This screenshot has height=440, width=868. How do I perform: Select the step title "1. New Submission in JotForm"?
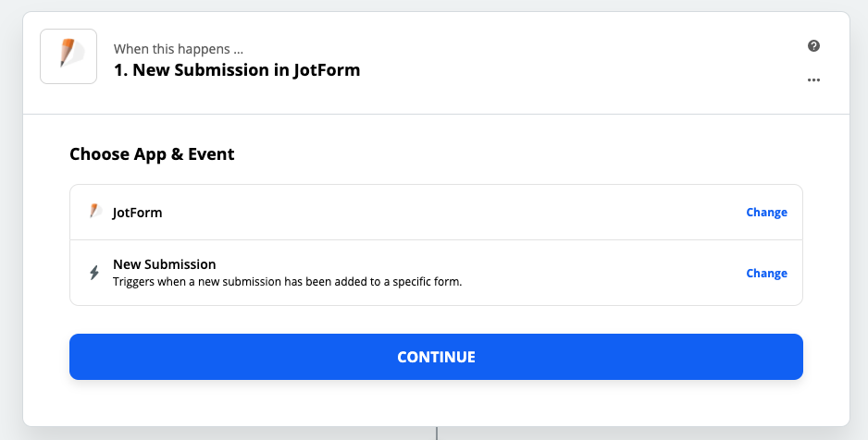[x=237, y=69]
